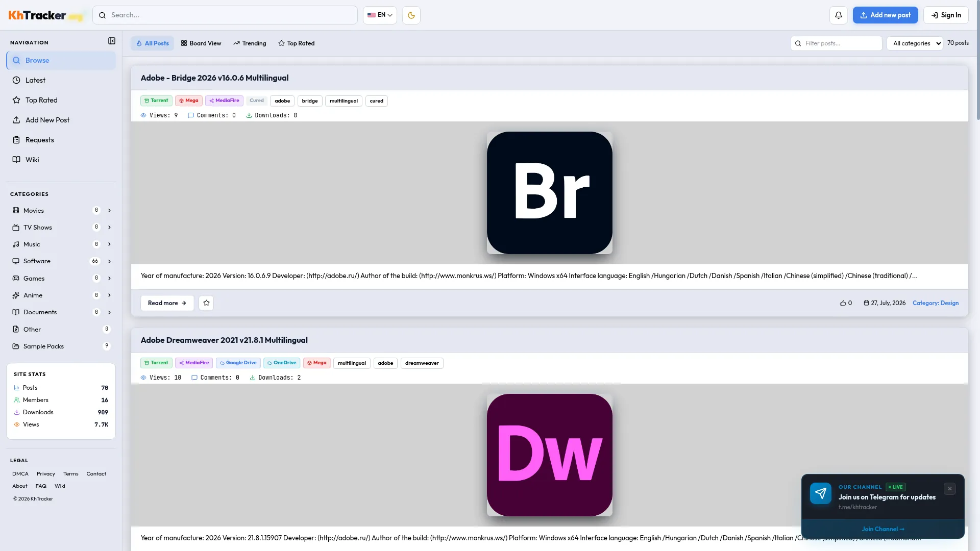Image resolution: width=980 pixels, height=551 pixels.
Task: Click the Telegram paper plane icon
Action: tap(821, 493)
